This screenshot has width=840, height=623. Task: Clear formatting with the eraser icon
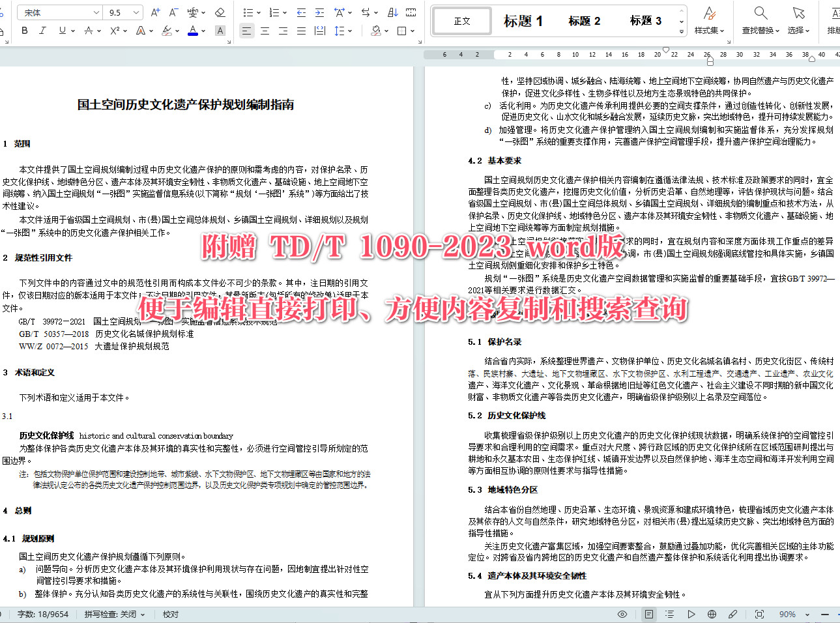coord(220,11)
